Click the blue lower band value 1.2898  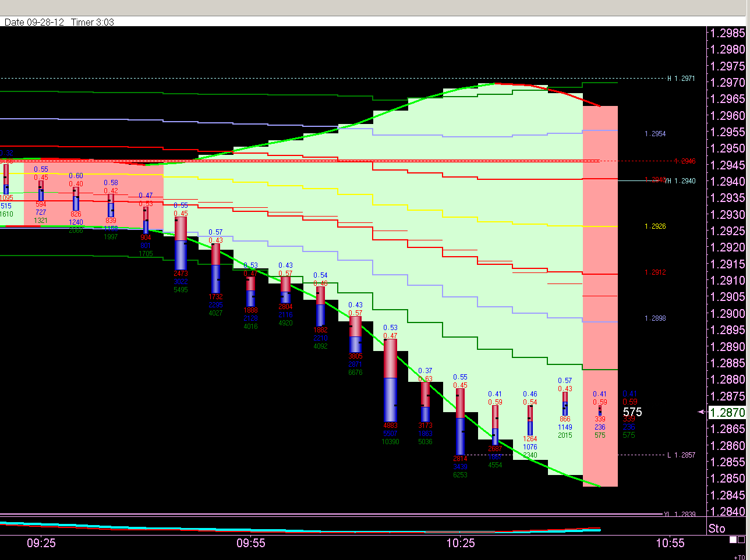(x=655, y=318)
